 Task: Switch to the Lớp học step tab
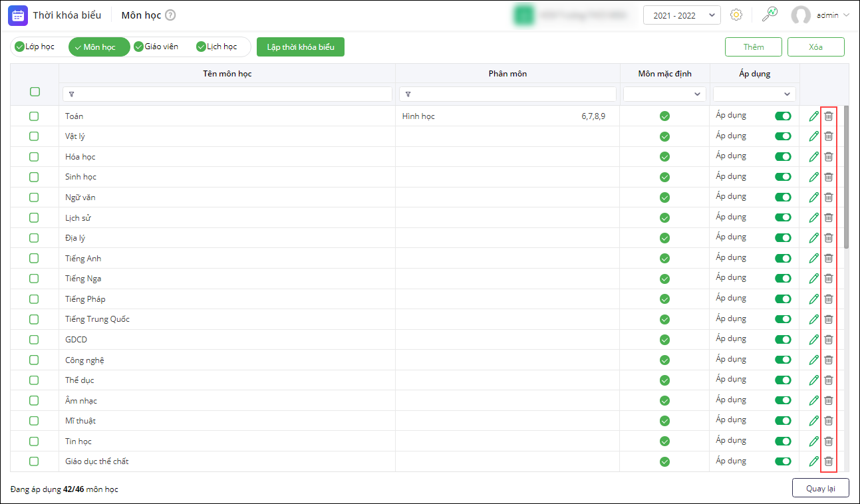[35, 47]
